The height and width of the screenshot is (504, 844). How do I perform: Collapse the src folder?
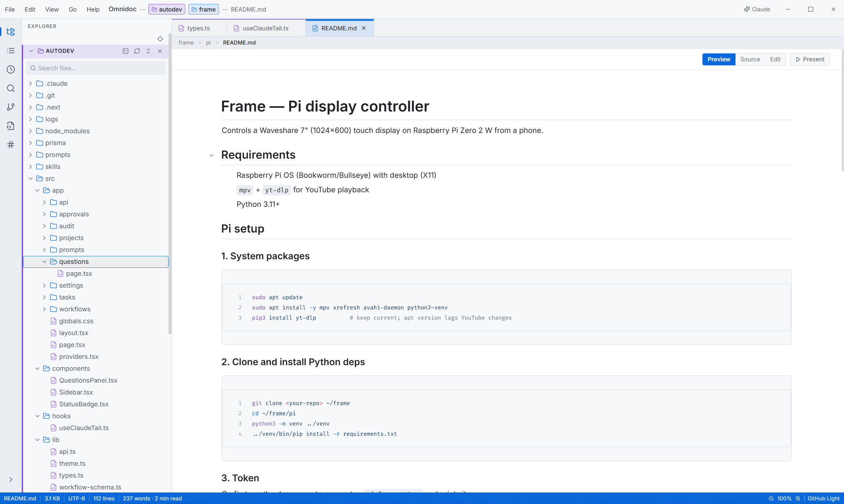(x=31, y=179)
